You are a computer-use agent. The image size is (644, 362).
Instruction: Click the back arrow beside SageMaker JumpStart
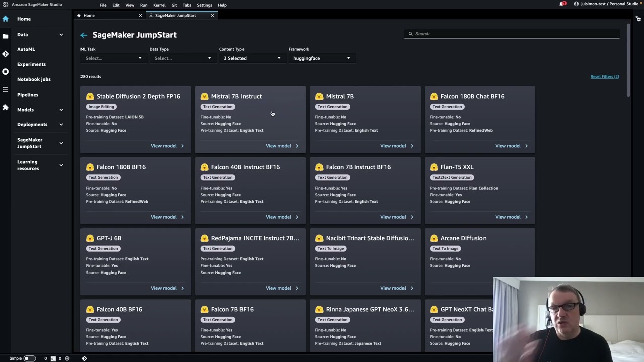coord(84,35)
